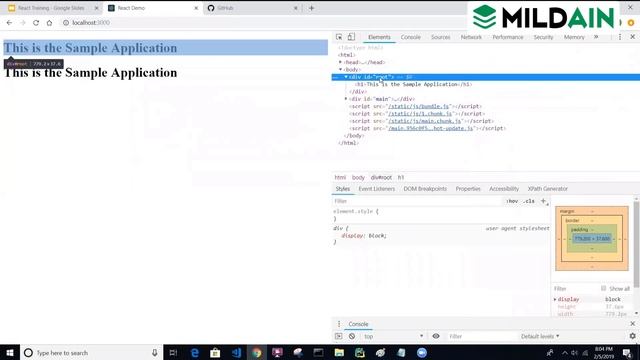
Task: Open console settings gear icon
Action: (632, 336)
